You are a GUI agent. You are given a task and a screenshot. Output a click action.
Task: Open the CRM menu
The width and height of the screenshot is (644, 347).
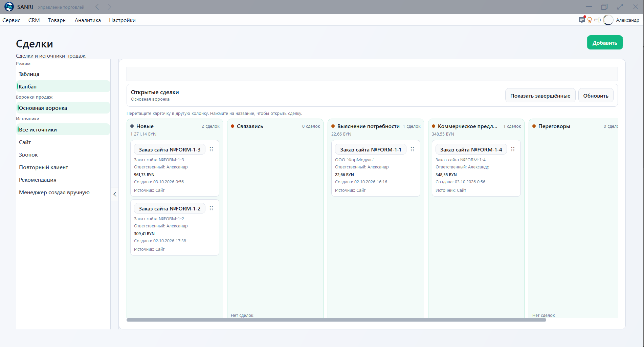[x=34, y=20]
